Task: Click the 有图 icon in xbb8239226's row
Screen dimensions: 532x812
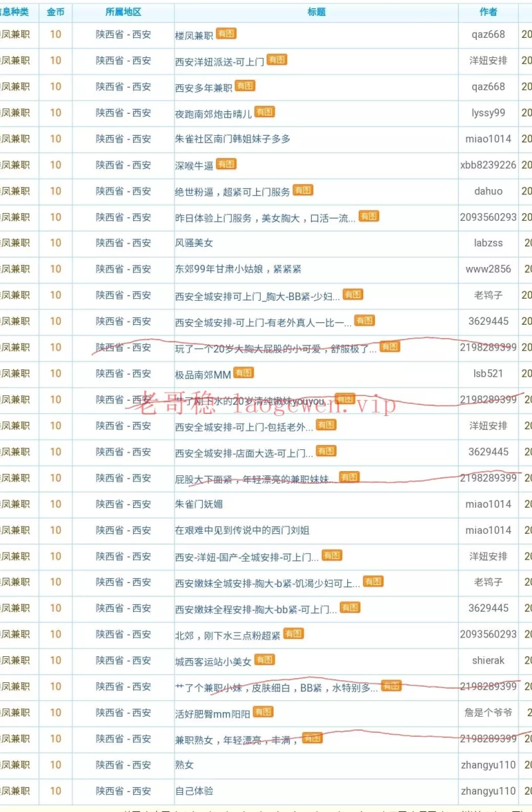Action: (x=225, y=164)
